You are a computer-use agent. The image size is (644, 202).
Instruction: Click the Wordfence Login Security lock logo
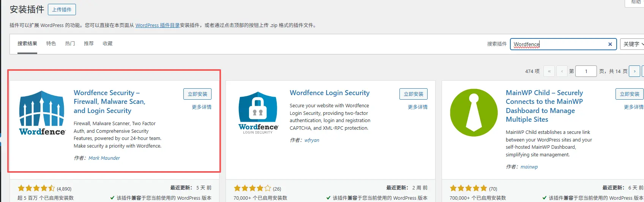tap(258, 113)
